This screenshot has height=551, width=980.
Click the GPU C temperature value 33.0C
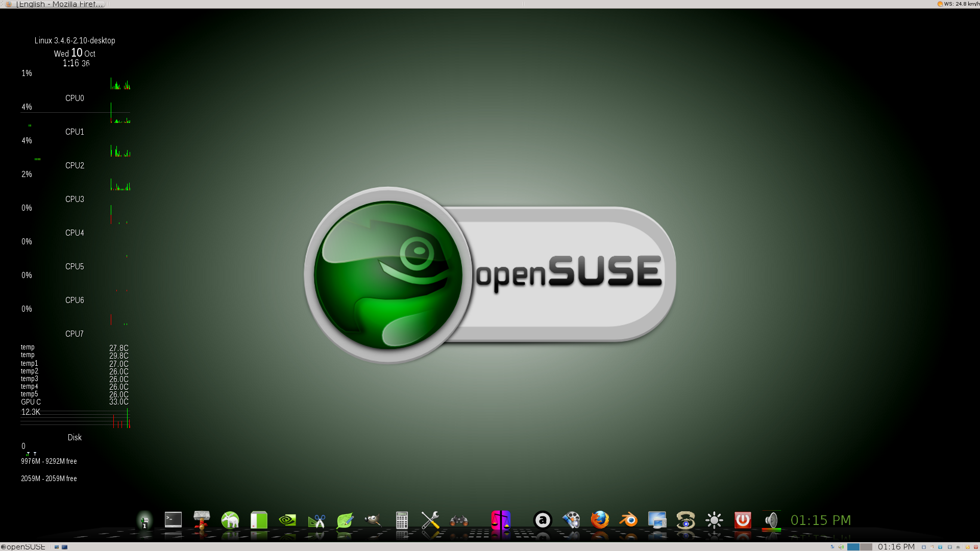tap(119, 402)
